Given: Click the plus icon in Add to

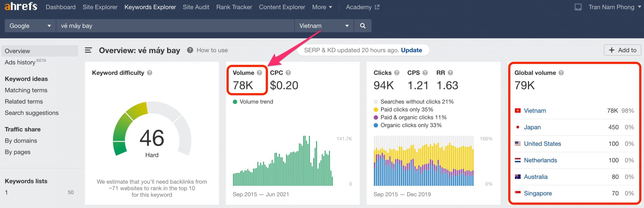Looking at the screenshot, I should click(612, 50).
